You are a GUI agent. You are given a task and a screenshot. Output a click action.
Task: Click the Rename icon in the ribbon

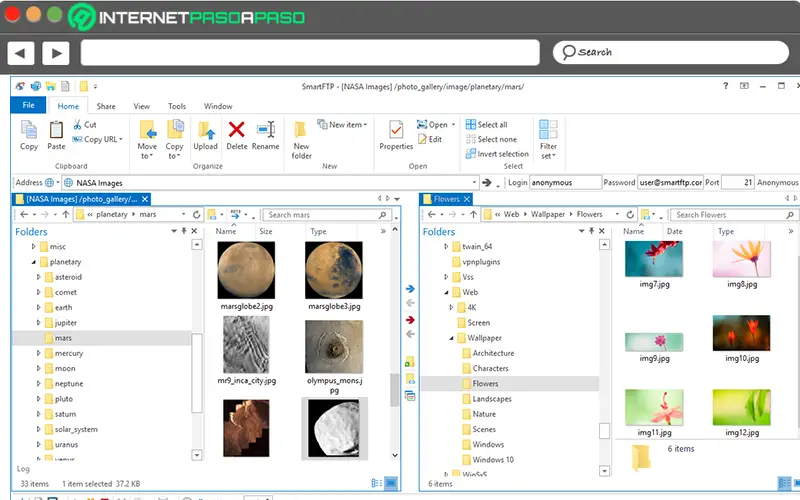(x=265, y=130)
